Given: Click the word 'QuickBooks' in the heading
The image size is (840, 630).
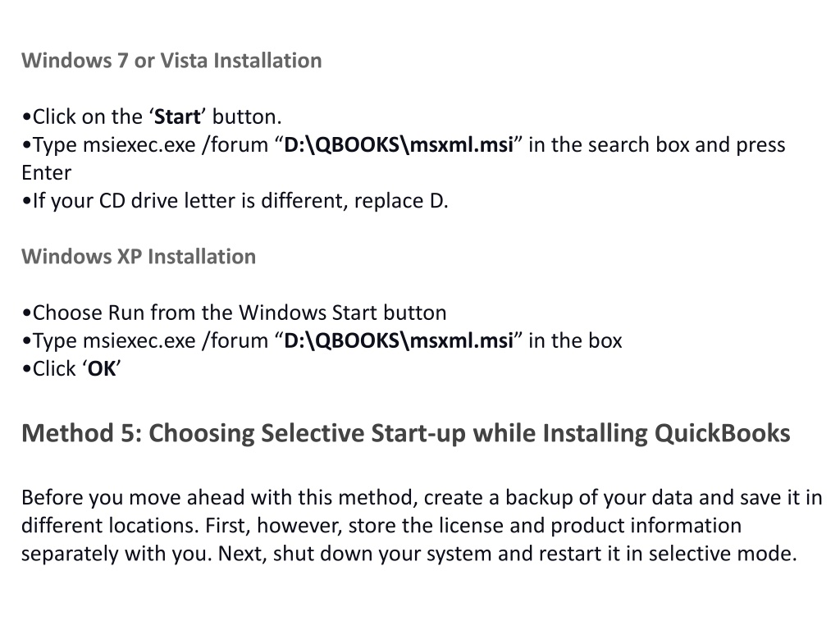Looking at the screenshot, I should (x=722, y=433).
